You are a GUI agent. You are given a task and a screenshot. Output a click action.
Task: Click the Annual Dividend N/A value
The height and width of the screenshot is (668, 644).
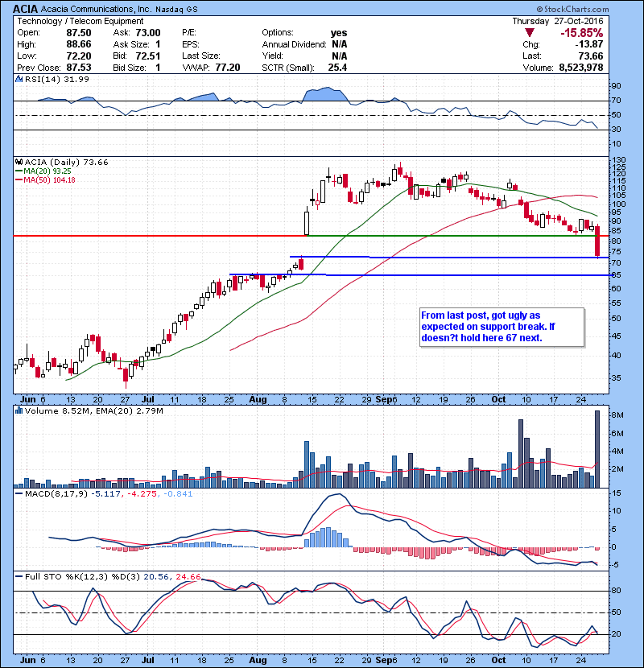339,44
